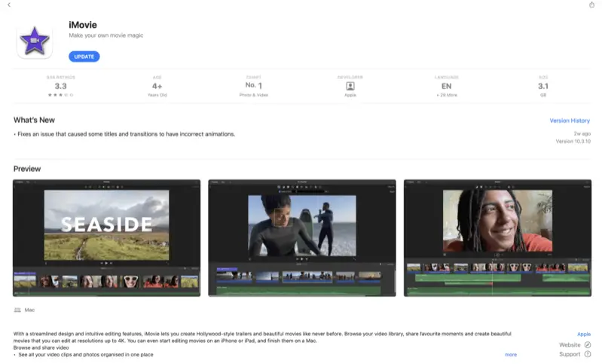Open the Apple developer link
The image size is (602, 364).
[584, 335]
